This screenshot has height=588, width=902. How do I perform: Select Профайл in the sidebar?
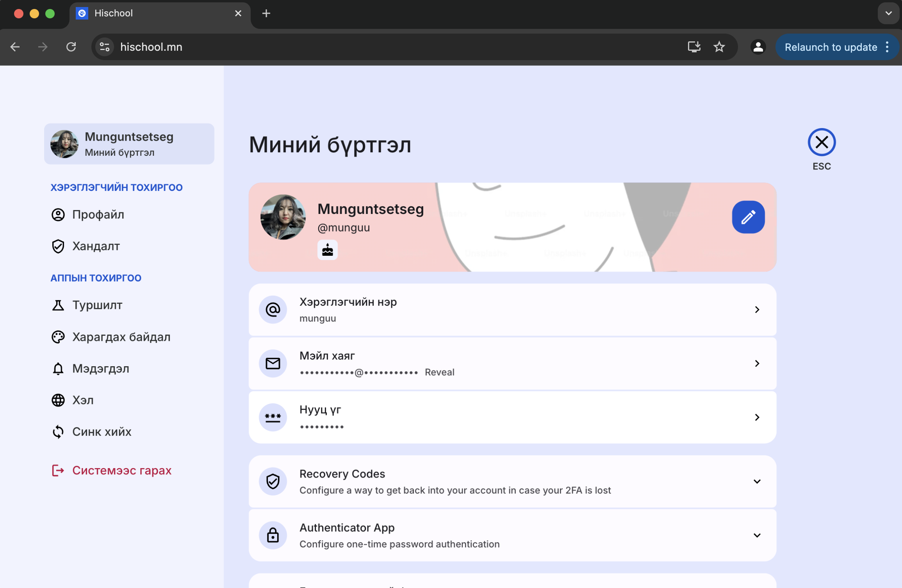click(98, 214)
